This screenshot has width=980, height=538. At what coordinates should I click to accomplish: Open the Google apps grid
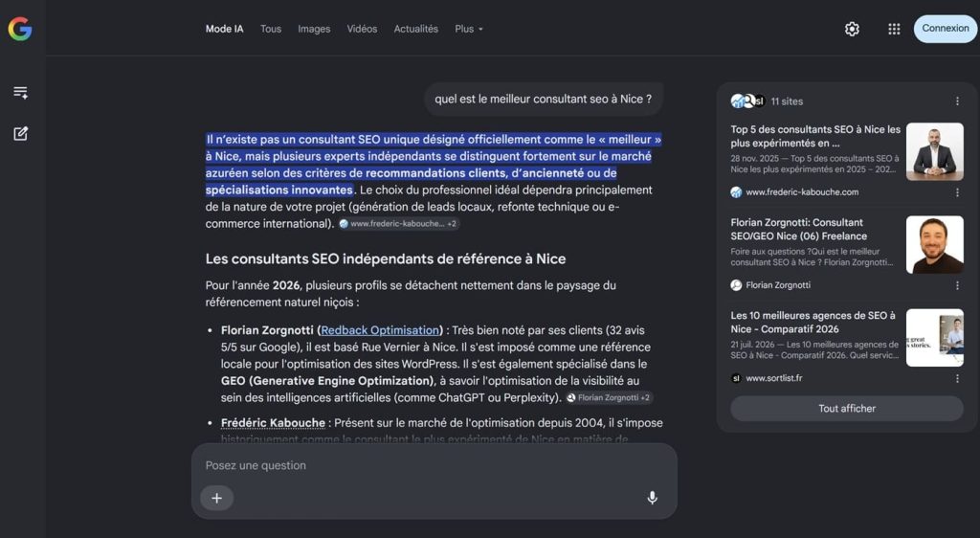pos(894,29)
